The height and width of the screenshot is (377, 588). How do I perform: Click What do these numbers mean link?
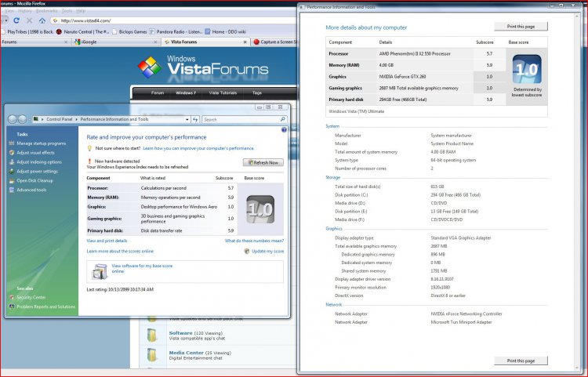click(254, 241)
